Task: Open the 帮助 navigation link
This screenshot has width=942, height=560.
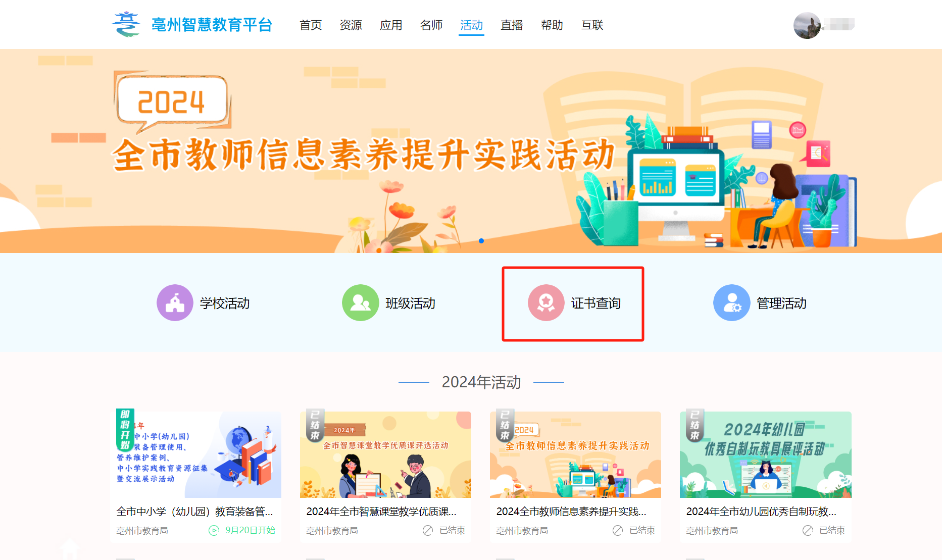Action: (x=552, y=25)
